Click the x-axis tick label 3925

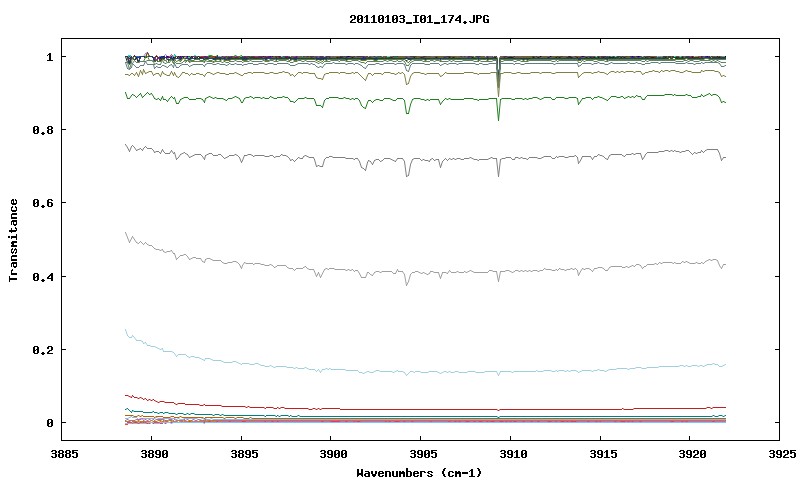[x=782, y=454]
